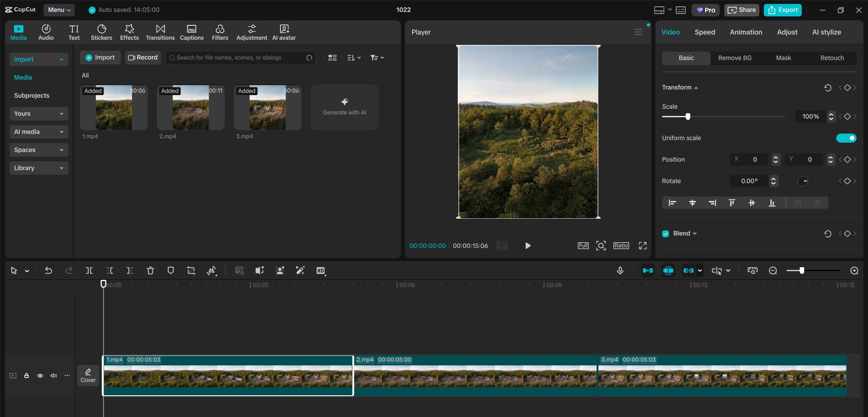This screenshot has height=417, width=868.
Task: Delete the selected clip
Action: pos(150,270)
